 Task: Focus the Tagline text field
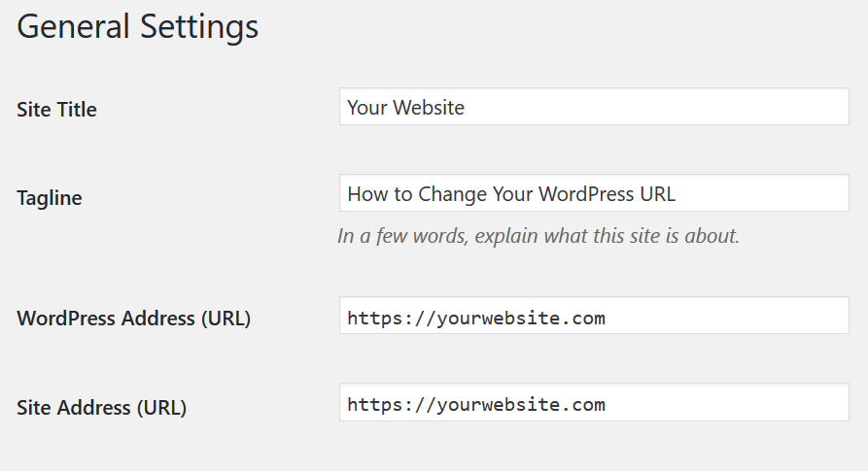point(594,193)
